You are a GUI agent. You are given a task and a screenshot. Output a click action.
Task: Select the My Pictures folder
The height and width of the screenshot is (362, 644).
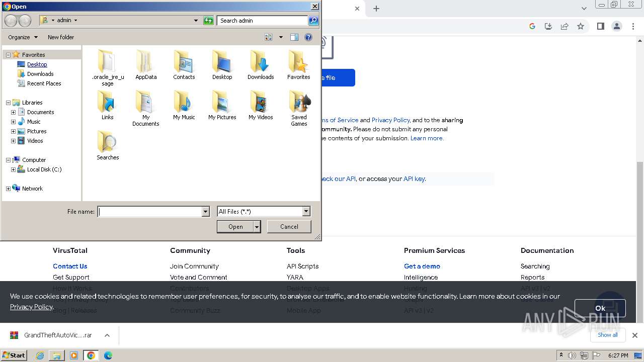[x=222, y=105]
